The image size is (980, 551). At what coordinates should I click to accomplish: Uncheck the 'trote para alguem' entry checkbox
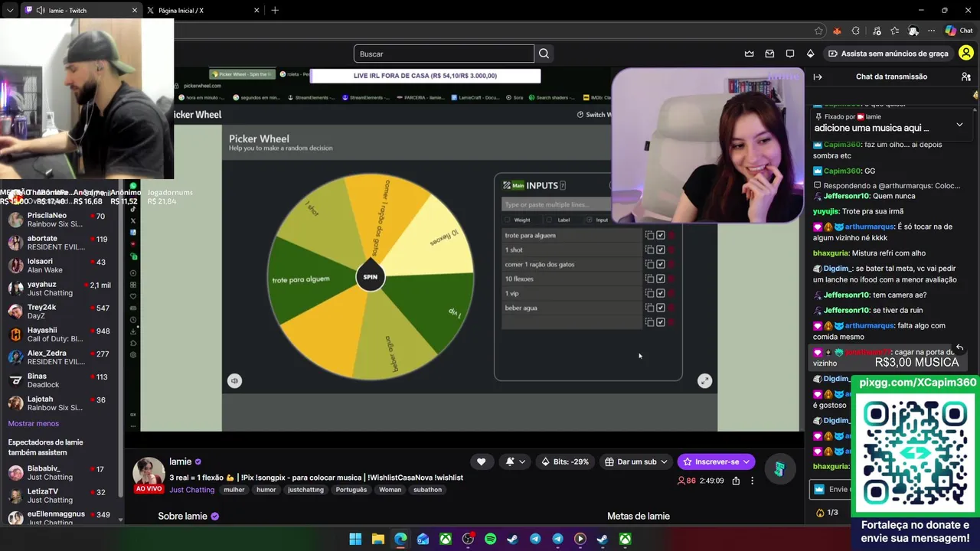[x=661, y=236]
